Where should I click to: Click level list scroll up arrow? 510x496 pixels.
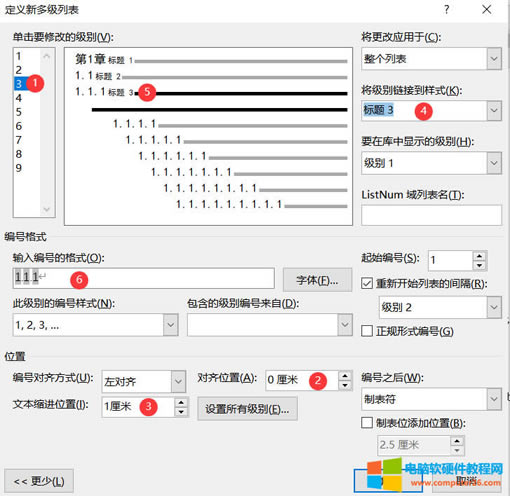pos(47,56)
